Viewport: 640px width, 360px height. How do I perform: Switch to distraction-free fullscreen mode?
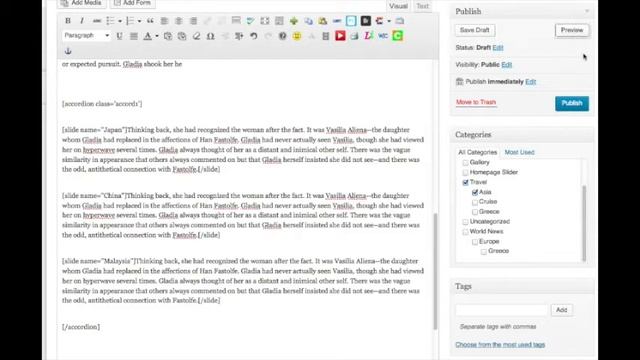pyautogui.click(x=265, y=21)
